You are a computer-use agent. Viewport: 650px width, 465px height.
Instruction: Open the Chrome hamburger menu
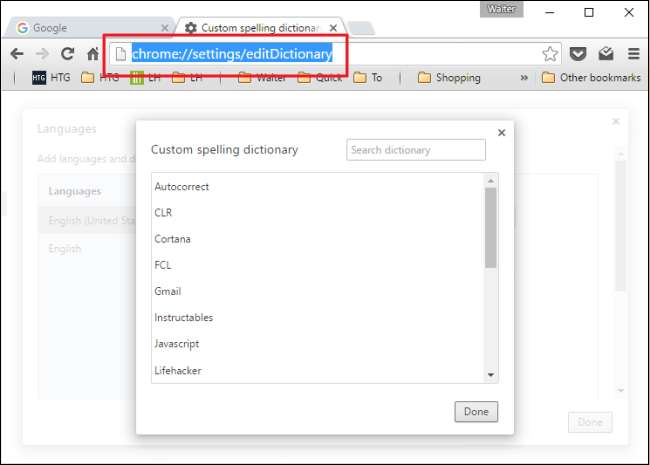pos(633,54)
